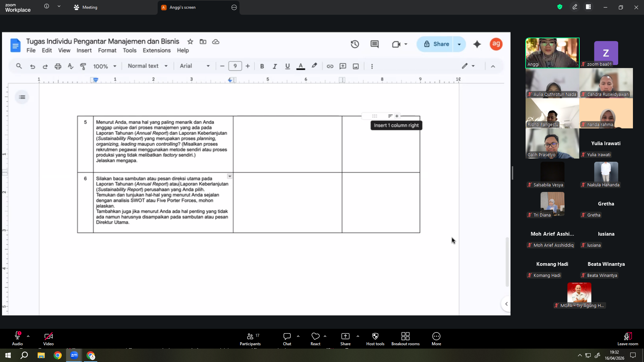This screenshot has width=644, height=362.
Task: Insert a link using toolbar icon
Action: (x=330, y=66)
